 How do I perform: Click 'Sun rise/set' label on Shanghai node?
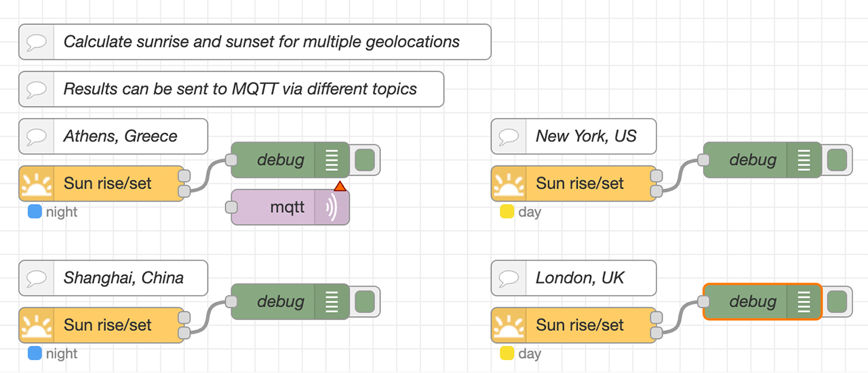pos(108,325)
